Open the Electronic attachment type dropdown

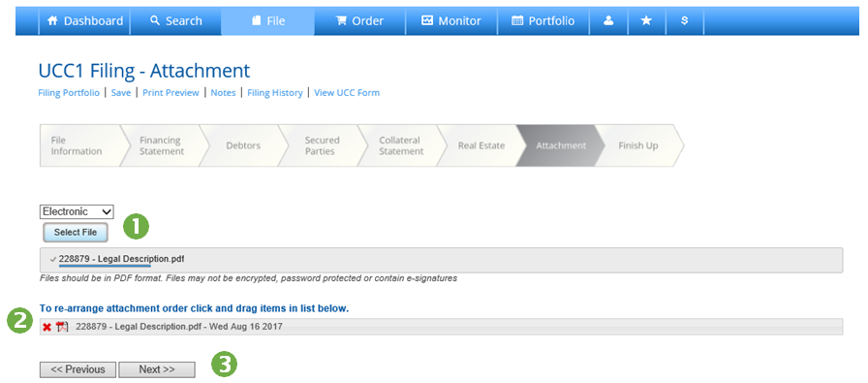click(x=77, y=211)
